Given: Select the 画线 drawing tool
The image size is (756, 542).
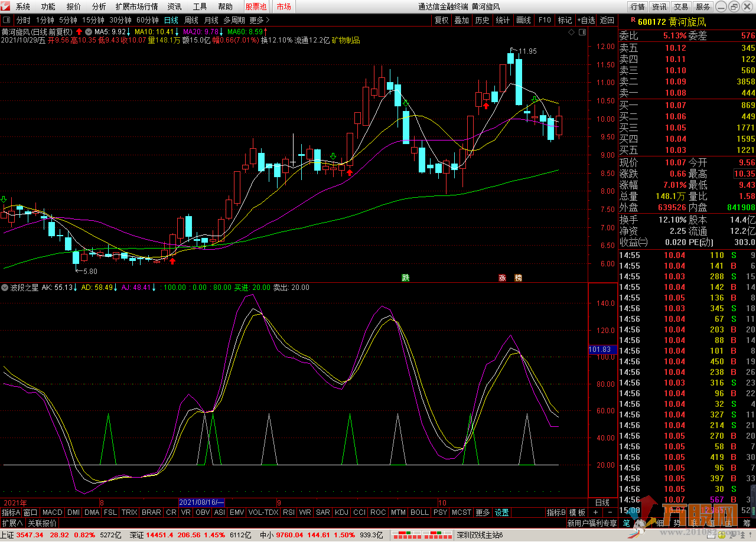Looking at the screenshot, I should coord(523,20).
